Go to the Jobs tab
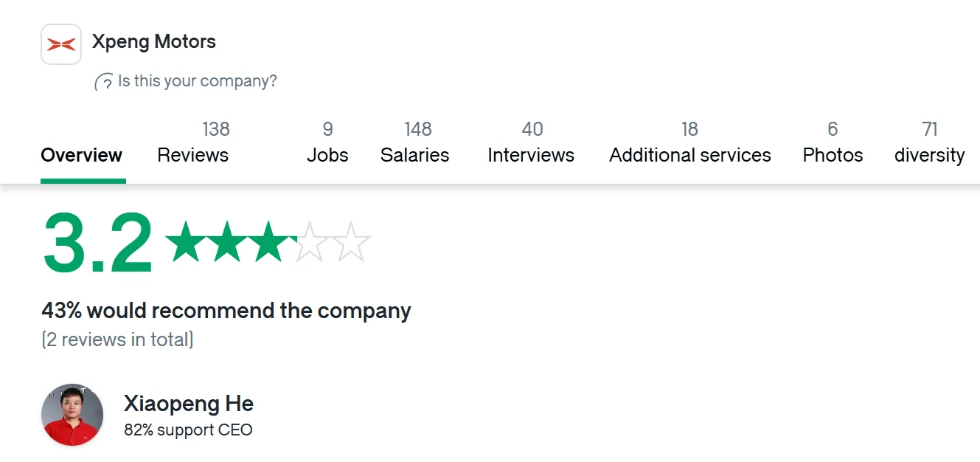This screenshot has height=462, width=980. (327, 142)
